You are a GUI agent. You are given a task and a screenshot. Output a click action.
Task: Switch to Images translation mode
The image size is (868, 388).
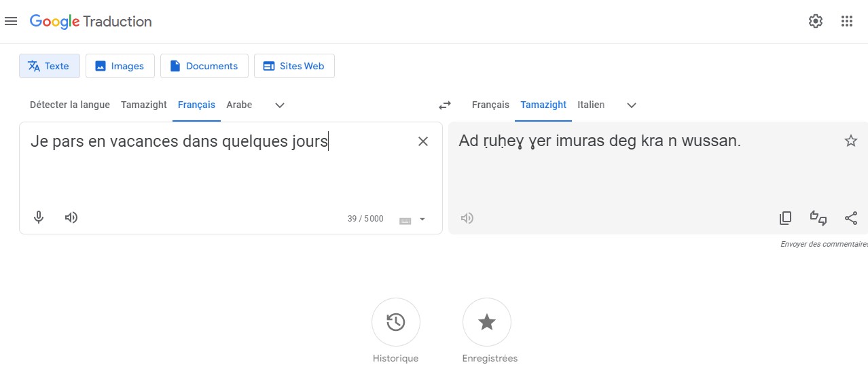(x=120, y=66)
